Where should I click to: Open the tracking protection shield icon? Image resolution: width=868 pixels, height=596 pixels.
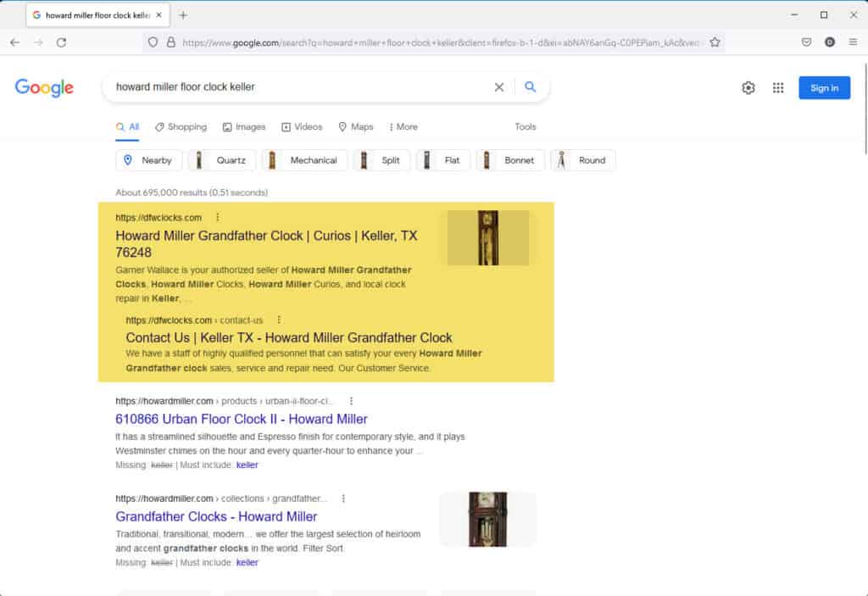click(153, 42)
